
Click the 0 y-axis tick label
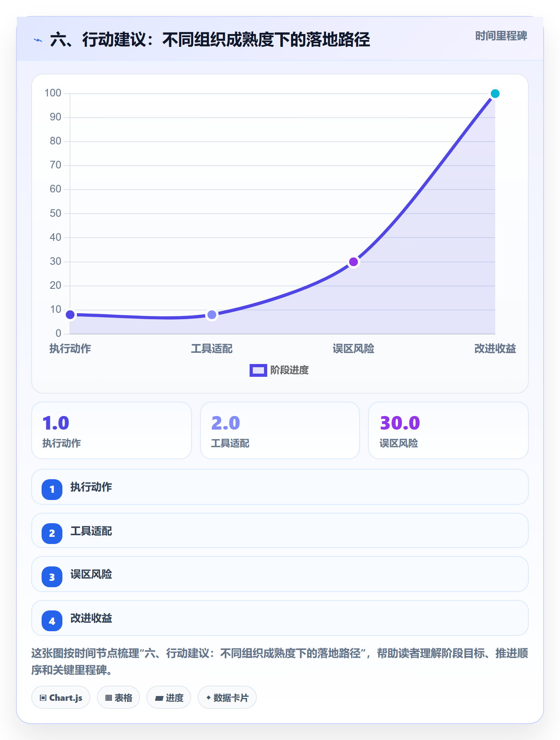[x=58, y=333]
